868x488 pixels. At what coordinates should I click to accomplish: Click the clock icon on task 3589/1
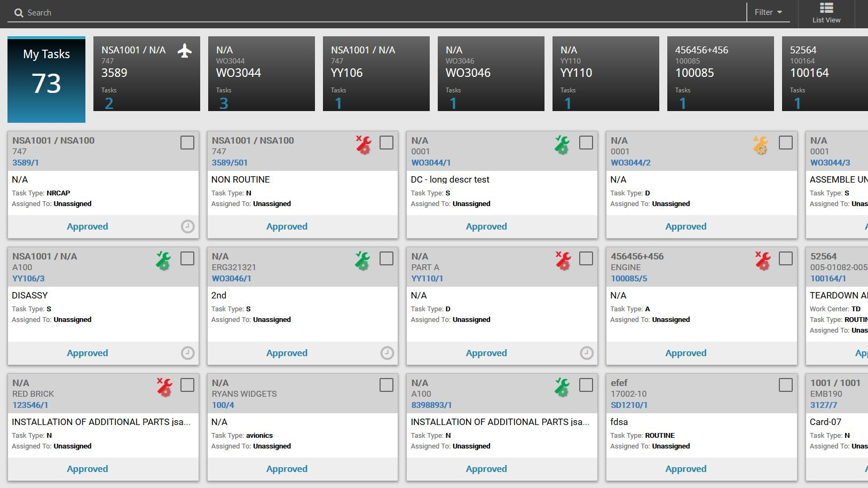(x=188, y=226)
